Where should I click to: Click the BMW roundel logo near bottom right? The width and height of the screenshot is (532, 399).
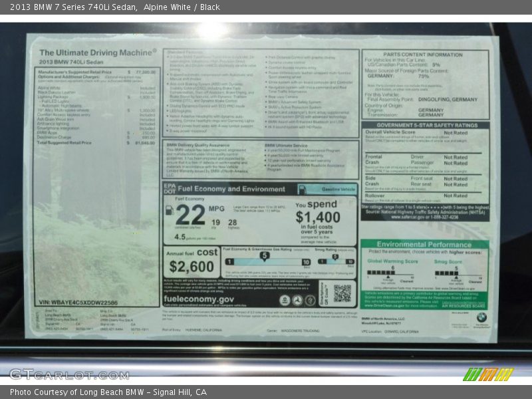click(x=481, y=318)
